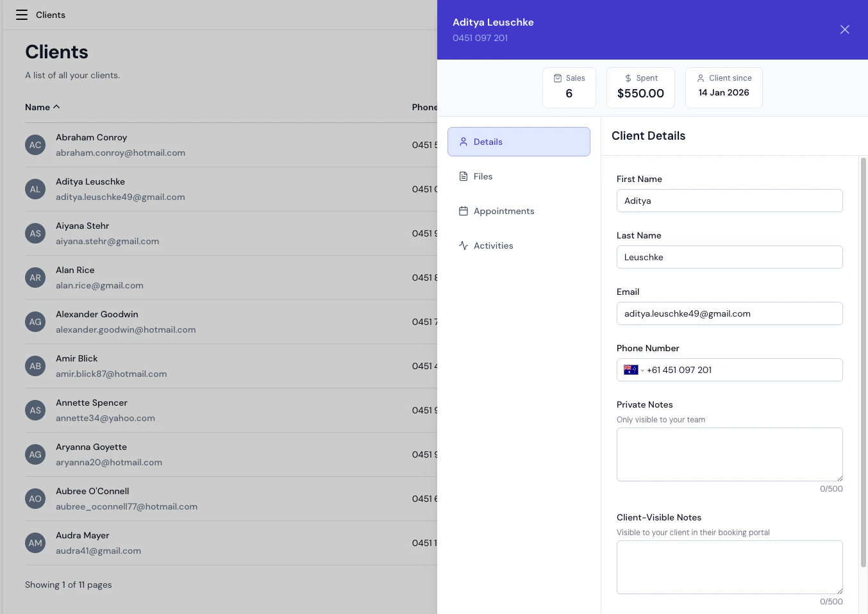Select the Activities pulse icon
This screenshot has height=614, width=868.
coord(462,245)
